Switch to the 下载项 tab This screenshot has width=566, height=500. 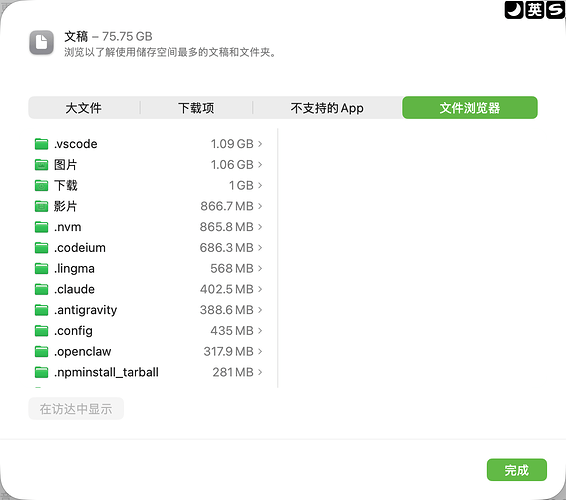pyautogui.click(x=196, y=108)
